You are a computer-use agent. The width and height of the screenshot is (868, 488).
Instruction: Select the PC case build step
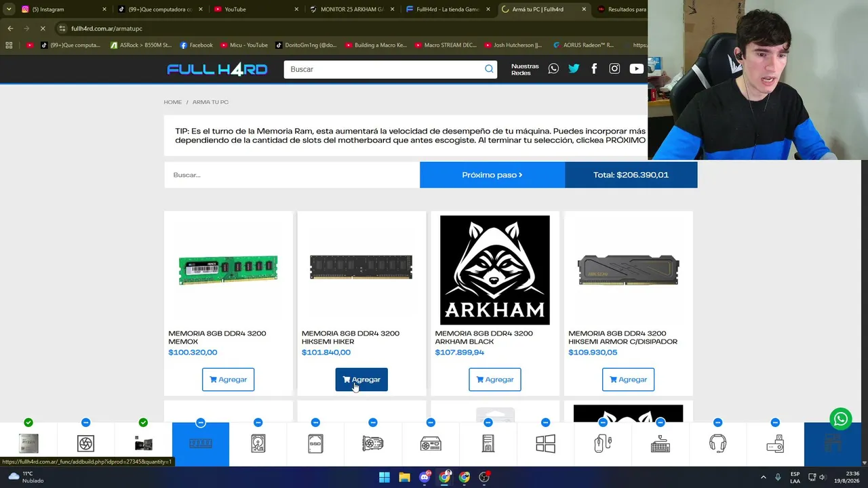tap(488, 444)
